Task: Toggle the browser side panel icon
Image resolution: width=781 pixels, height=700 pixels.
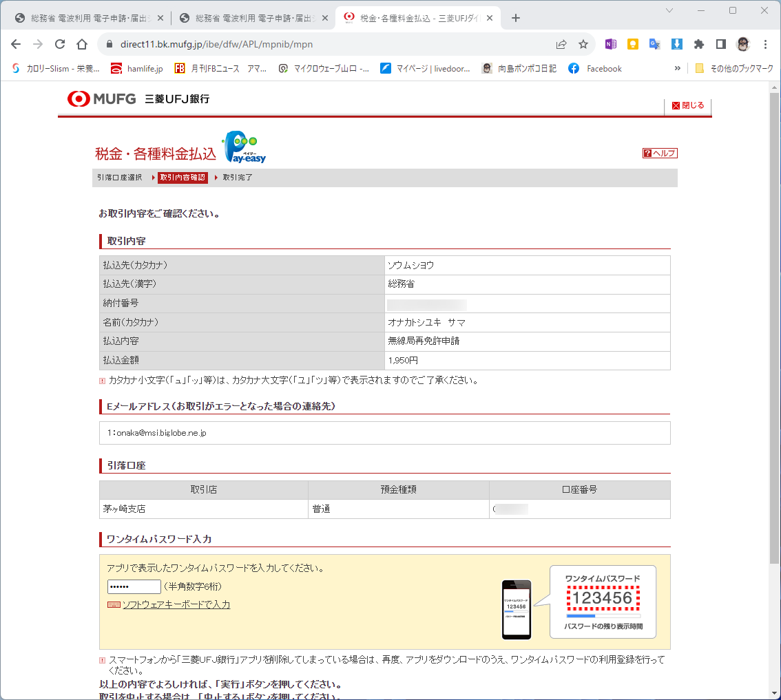Action: click(720, 44)
